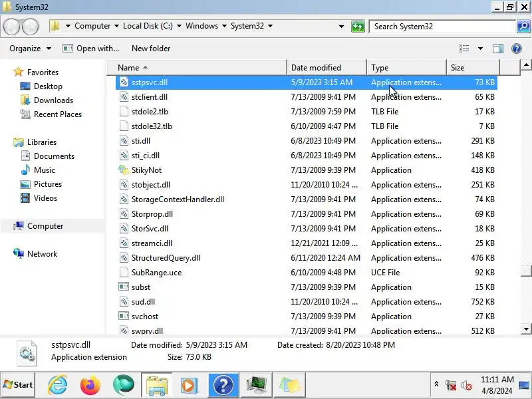Image resolution: width=532 pixels, height=399 pixels.
Task: Click the subst application icon
Action: click(124, 287)
